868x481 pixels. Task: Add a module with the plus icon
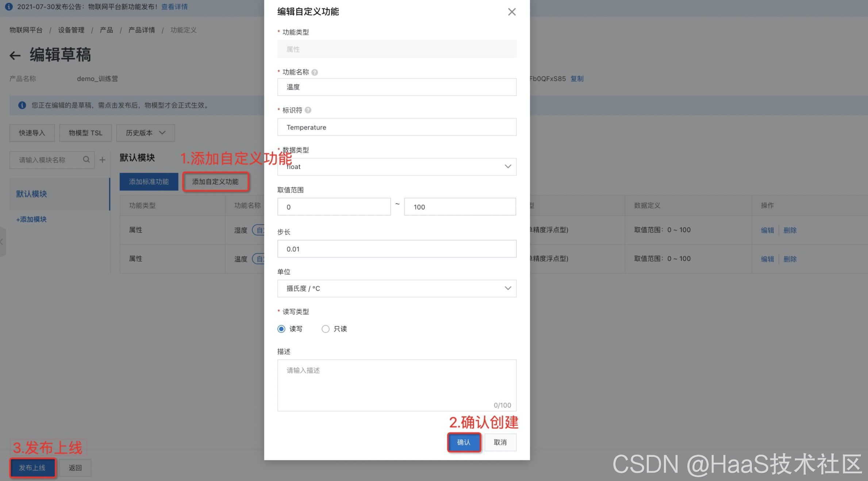point(103,160)
